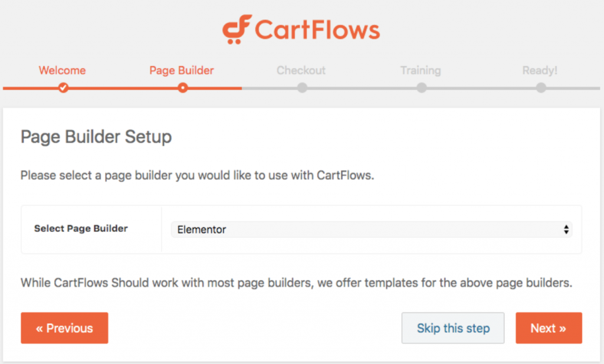Click the CartFlows wordmark text
604x364 pixels.
(x=317, y=29)
